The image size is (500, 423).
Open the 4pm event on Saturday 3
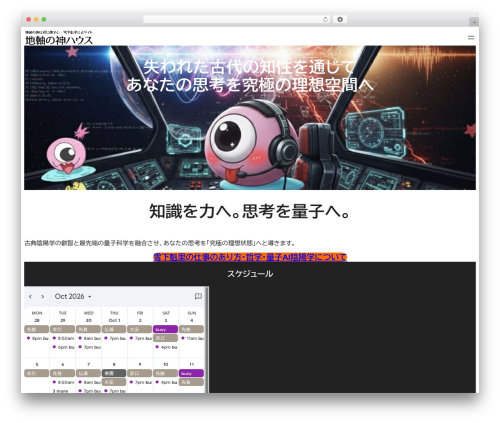[166, 347]
